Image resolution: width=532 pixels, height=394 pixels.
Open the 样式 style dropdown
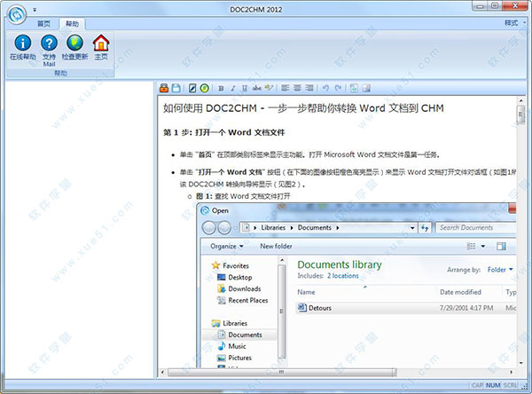pyautogui.click(x=511, y=22)
